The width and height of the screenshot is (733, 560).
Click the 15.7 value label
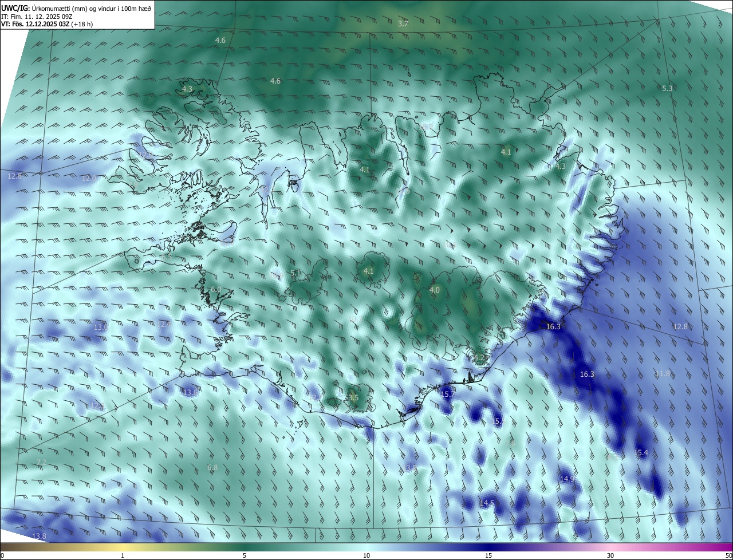pyautogui.click(x=447, y=394)
